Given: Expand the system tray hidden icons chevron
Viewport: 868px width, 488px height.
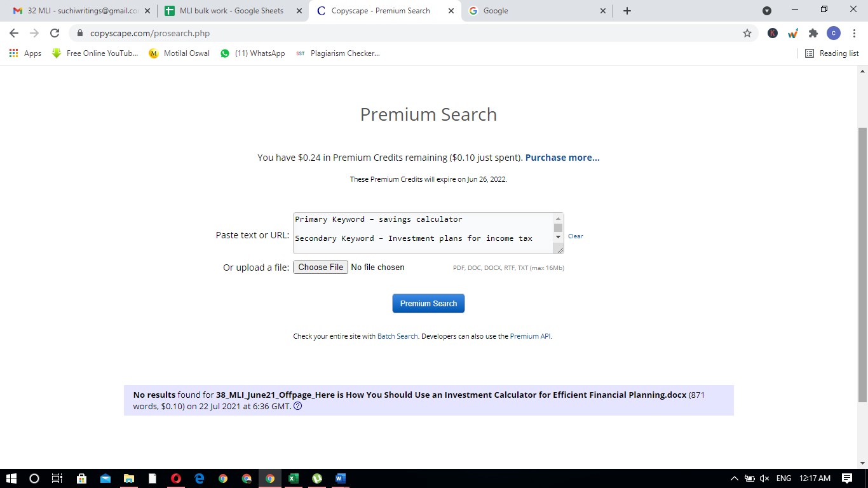Looking at the screenshot, I should point(734,478).
